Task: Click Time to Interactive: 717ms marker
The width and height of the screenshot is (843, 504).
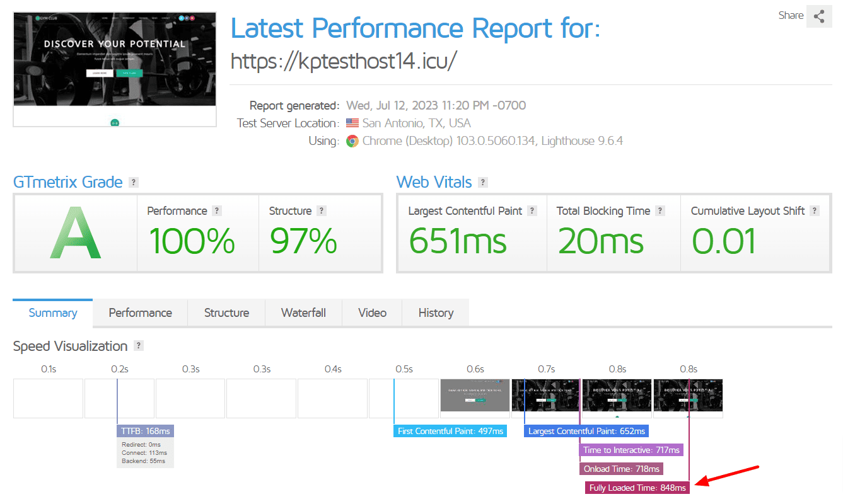Action: coord(631,450)
